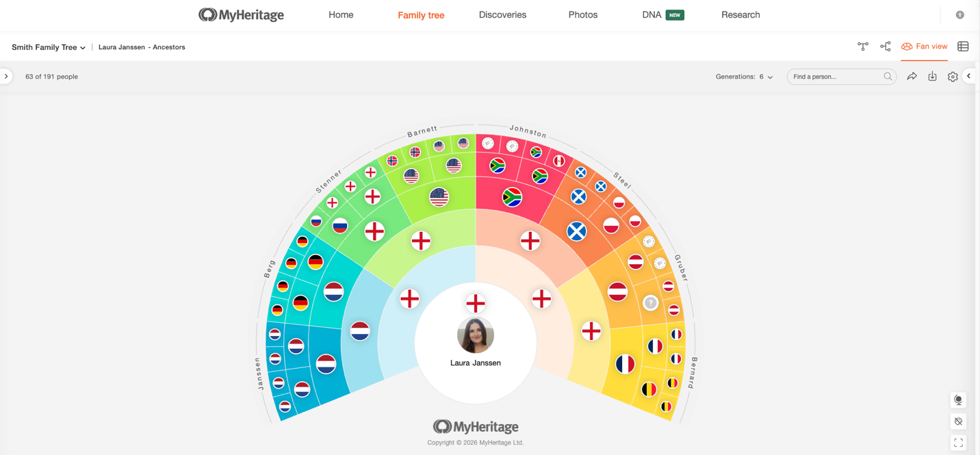Click the magnifier in Find a person
The height and width of the screenshot is (455, 980).
[888, 77]
